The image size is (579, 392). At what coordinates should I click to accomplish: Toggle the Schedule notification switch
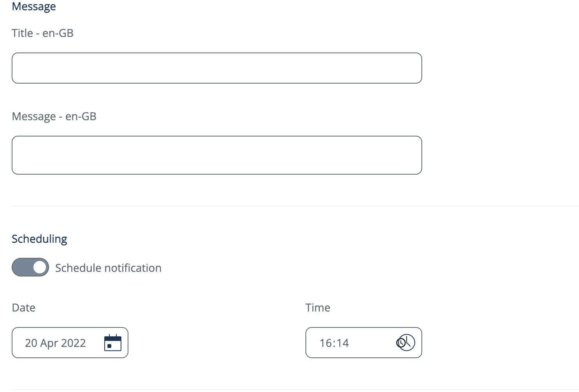(30, 268)
